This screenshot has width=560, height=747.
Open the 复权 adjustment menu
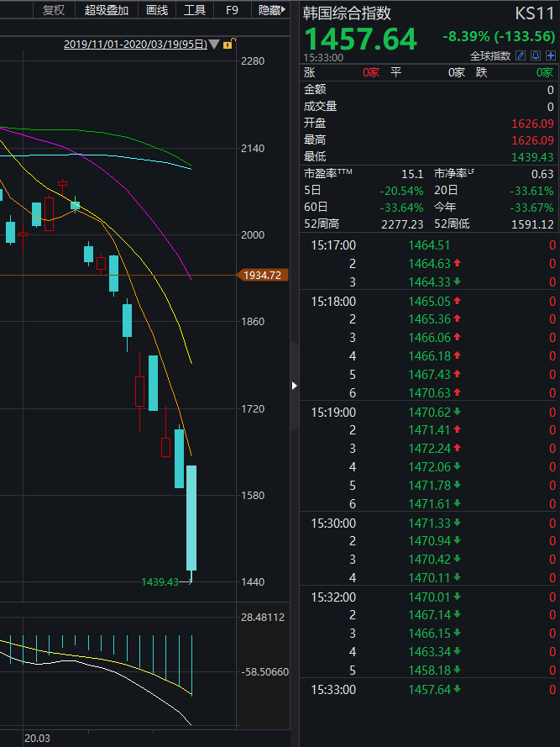pos(54,9)
